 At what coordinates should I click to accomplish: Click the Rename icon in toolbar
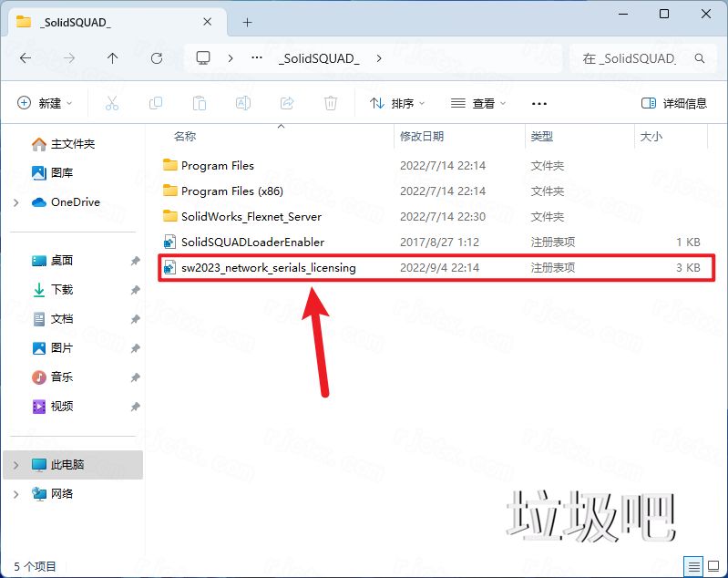(x=243, y=103)
